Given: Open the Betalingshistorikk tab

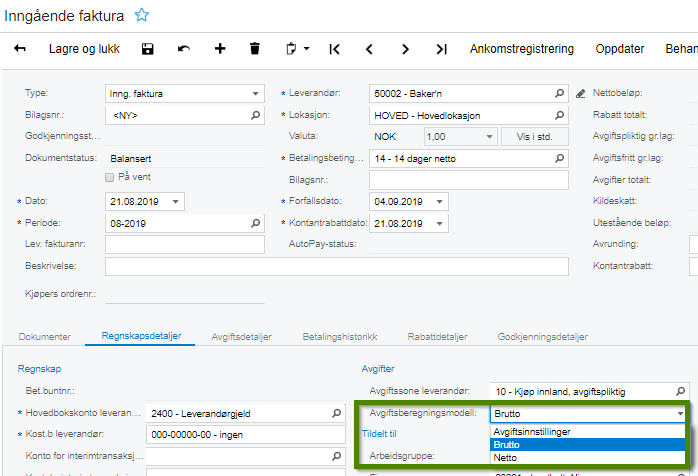Looking at the screenshot, I should 340,337.
